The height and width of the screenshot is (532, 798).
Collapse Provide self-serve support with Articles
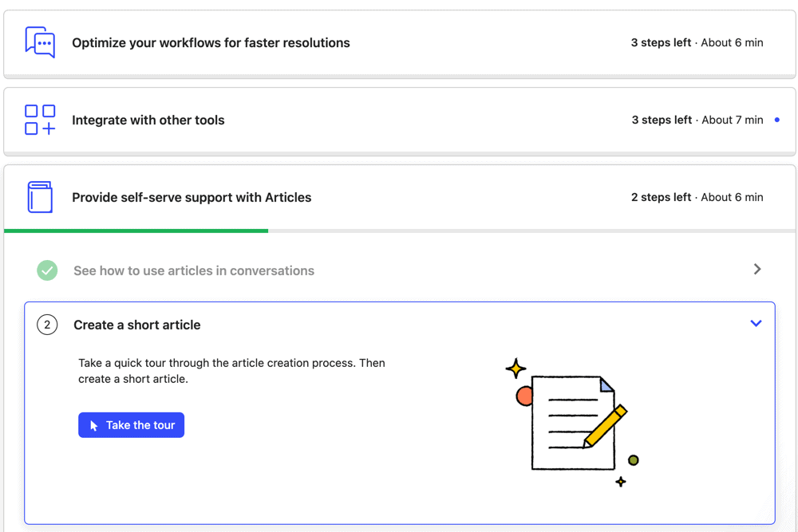pos(400,197)
